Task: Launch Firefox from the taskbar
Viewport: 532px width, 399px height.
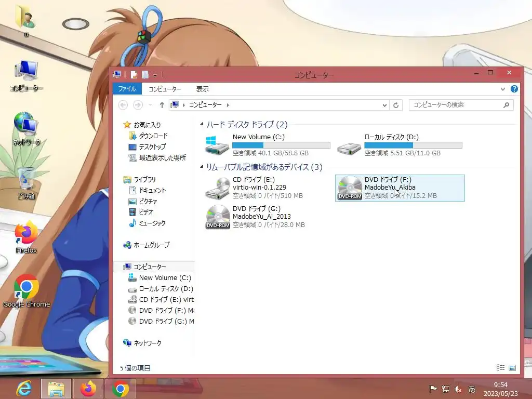Action: [x=88, y=389]
